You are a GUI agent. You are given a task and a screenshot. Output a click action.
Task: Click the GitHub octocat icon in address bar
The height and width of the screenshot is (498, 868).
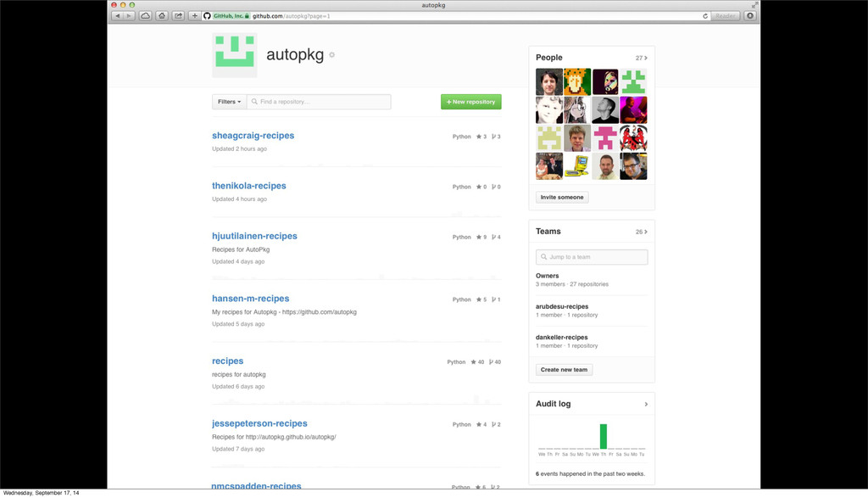207,16
